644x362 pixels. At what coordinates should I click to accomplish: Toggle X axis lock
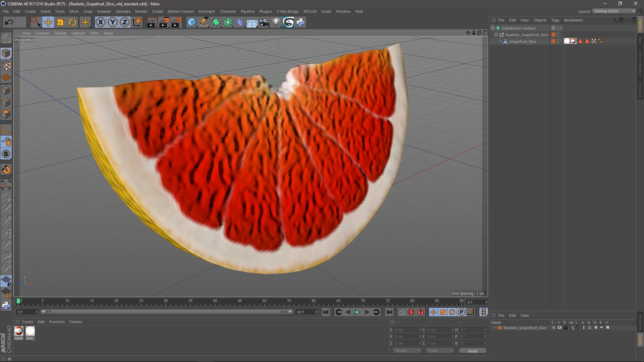(100, 22)
